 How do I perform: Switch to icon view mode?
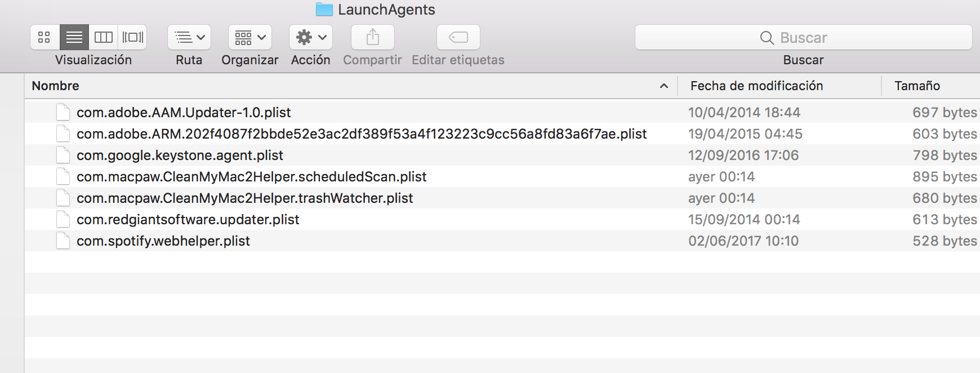44,37
